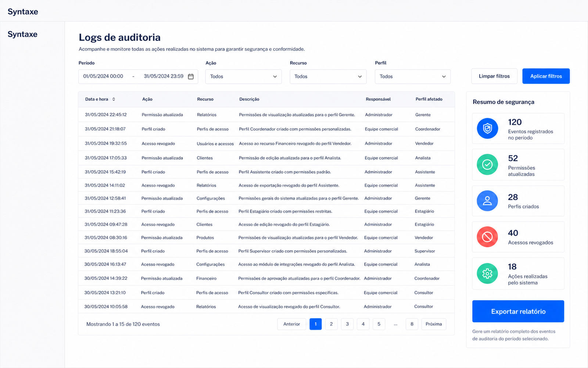Click the 31/05/2024 12:58:41 timestamp cell
This screenshot has width=588, height=368.
[x=105, y=198]
